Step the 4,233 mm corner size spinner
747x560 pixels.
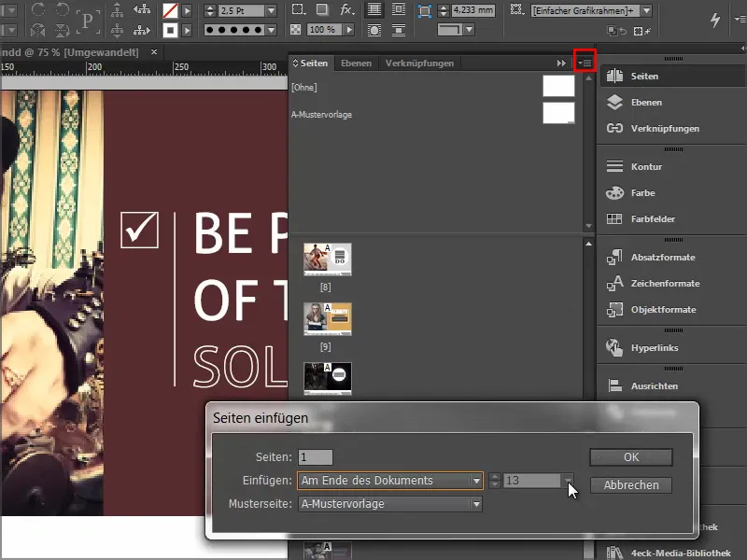444,10
